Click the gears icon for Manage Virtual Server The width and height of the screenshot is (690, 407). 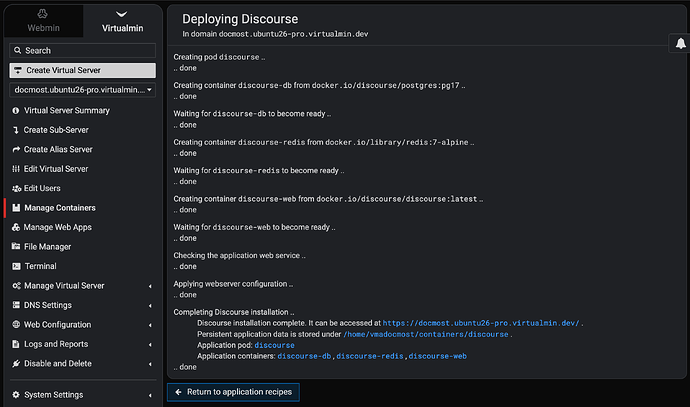point(17,286)
